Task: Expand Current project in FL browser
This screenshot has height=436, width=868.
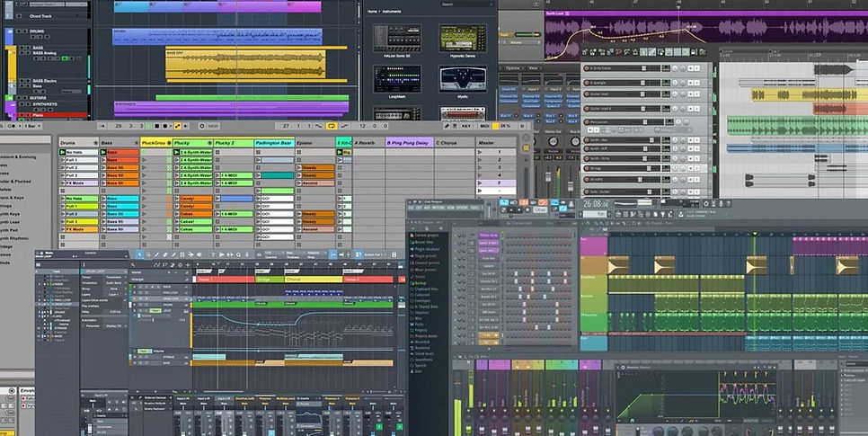Action: click(425, 236)
